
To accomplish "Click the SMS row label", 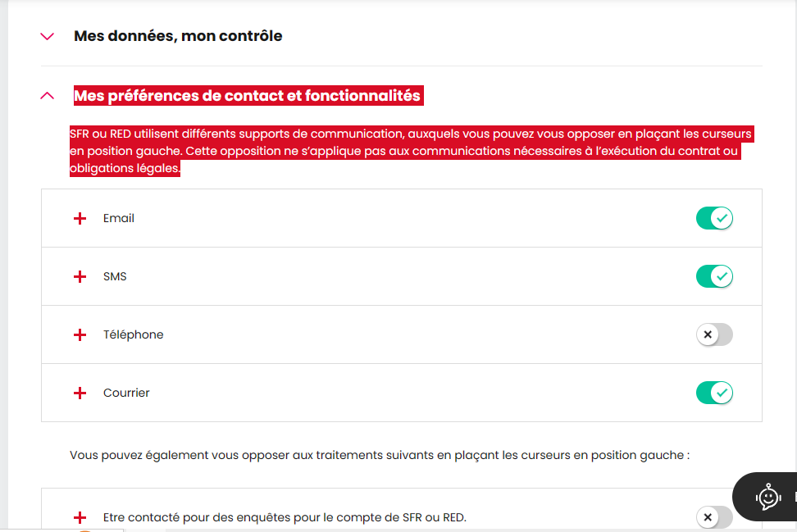I will tap(115, 277).
